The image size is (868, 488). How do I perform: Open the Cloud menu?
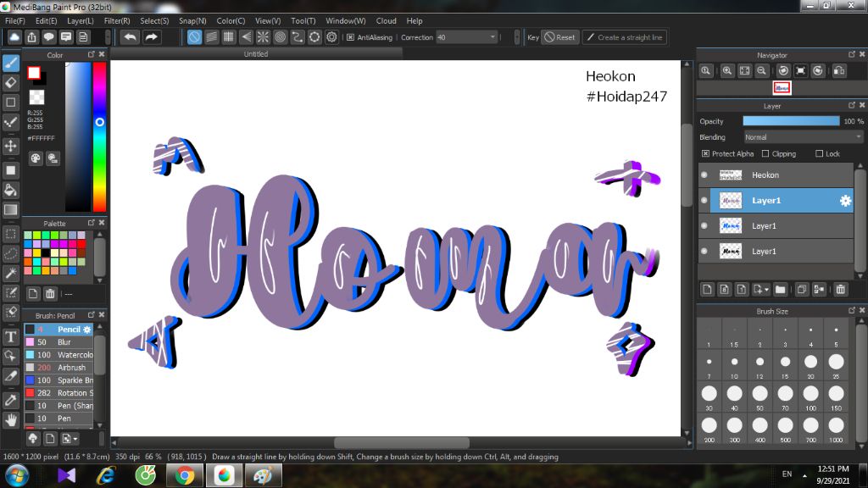[386, 21]
